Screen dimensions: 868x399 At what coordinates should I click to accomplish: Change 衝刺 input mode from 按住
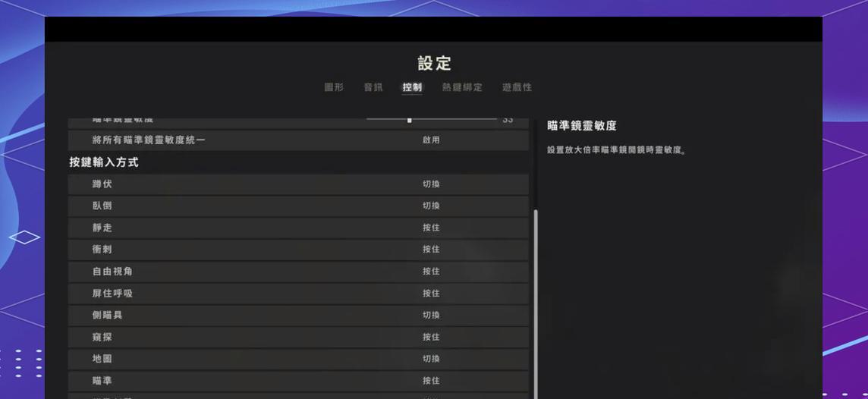(x=431, y=250)
